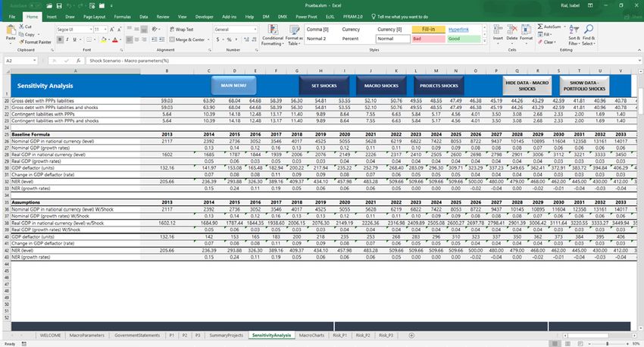Decrease font size with the small A button
Viewport: 644px width, 347px height.
[119, 30]
